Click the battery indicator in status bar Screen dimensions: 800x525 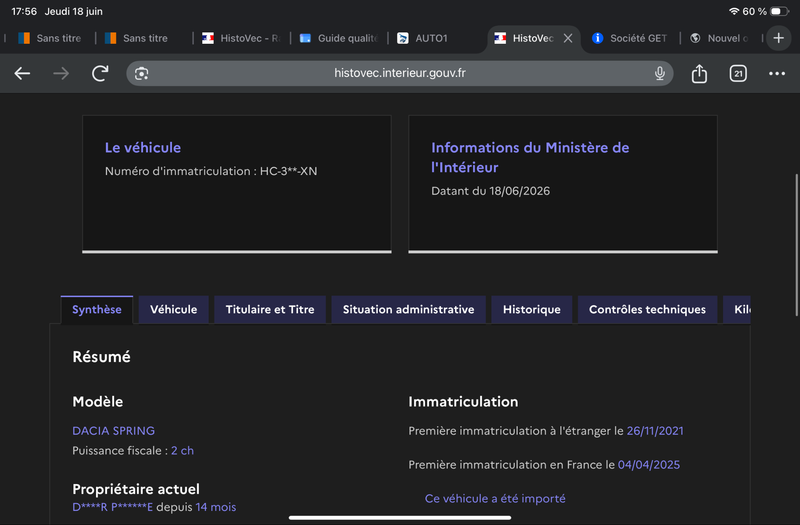pos(779,11)
